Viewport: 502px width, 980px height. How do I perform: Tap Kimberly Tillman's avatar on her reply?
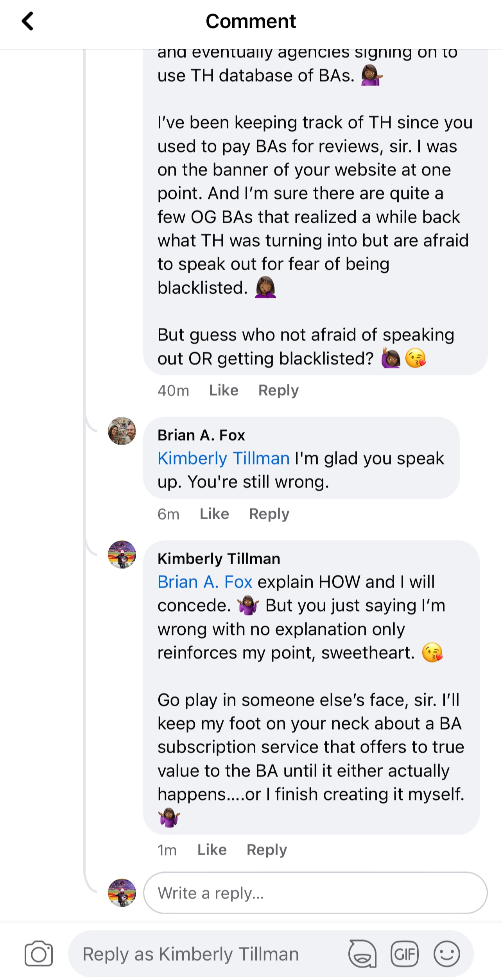[122, 555]
